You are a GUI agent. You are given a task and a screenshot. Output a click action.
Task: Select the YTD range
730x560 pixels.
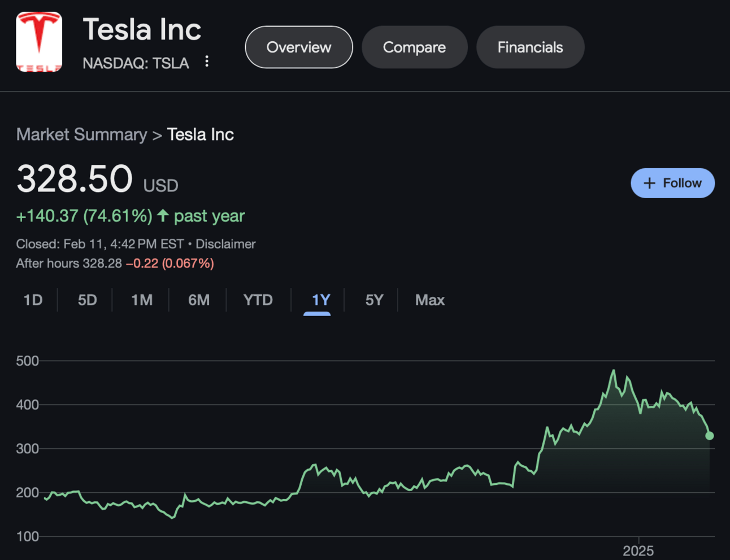[258, 300]
